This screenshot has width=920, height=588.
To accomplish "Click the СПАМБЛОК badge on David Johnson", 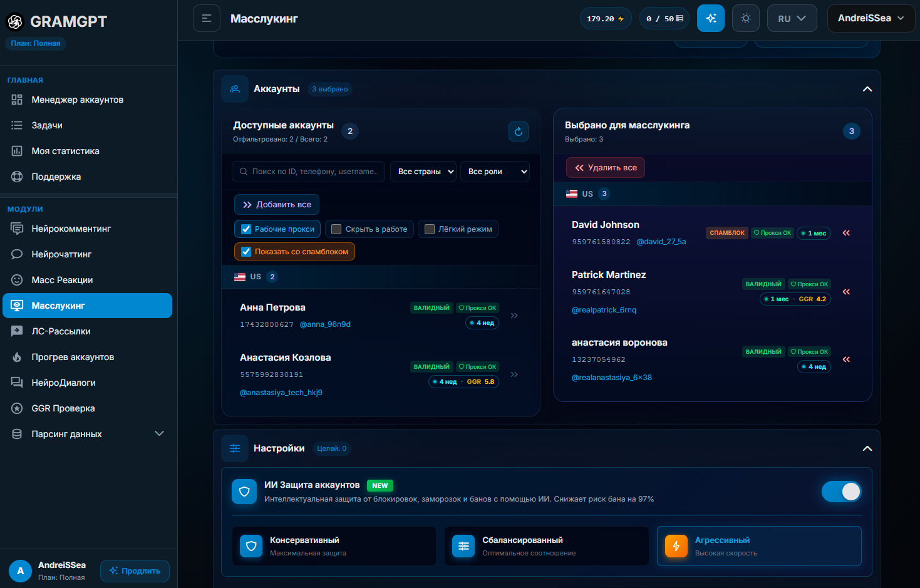I will pyautogui.click(x=727, y=233).
